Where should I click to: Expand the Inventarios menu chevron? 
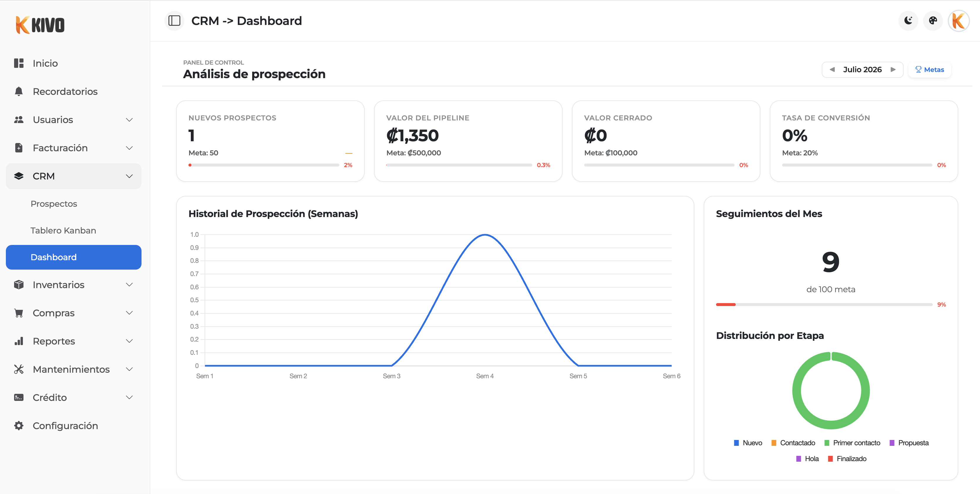click(x=129, y=285)
